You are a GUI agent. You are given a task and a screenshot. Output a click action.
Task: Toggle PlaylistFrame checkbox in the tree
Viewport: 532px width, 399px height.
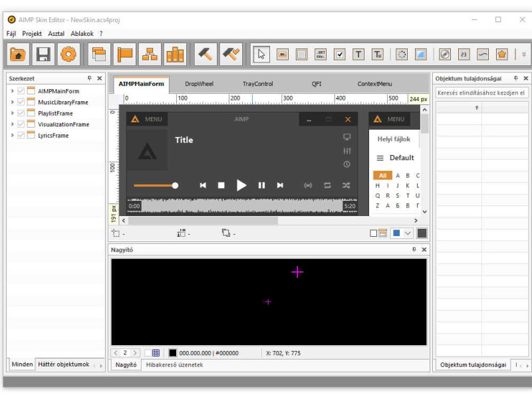point(21,113)
